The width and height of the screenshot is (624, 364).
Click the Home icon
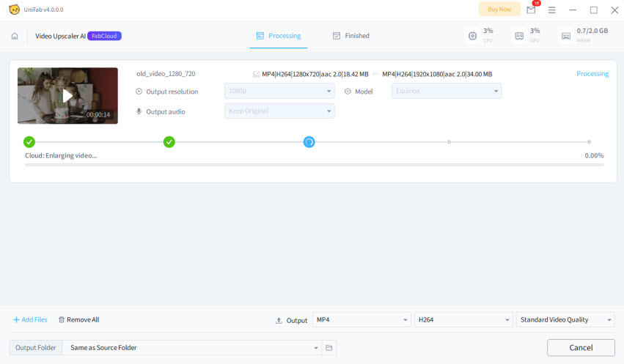15,36
